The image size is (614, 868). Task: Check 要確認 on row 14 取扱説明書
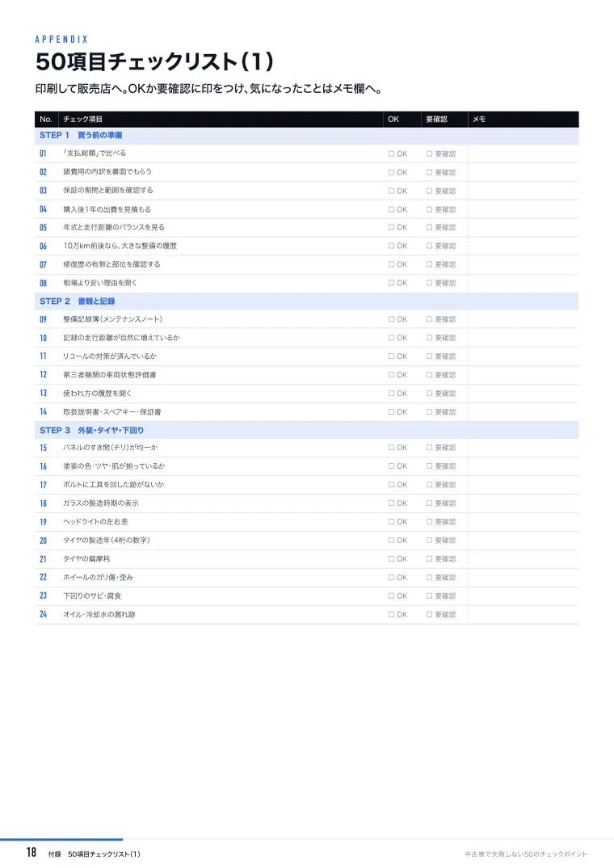429,412
